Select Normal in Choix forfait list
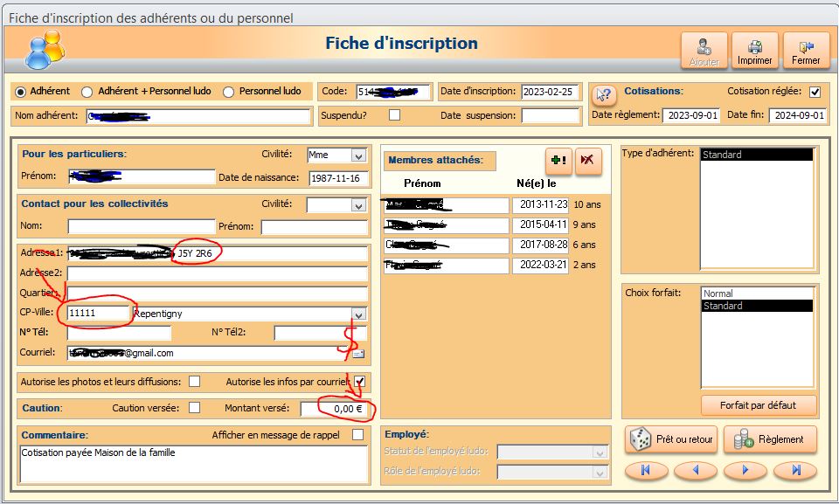This screenshot has width=839, height=504. (x=718, y=294)
